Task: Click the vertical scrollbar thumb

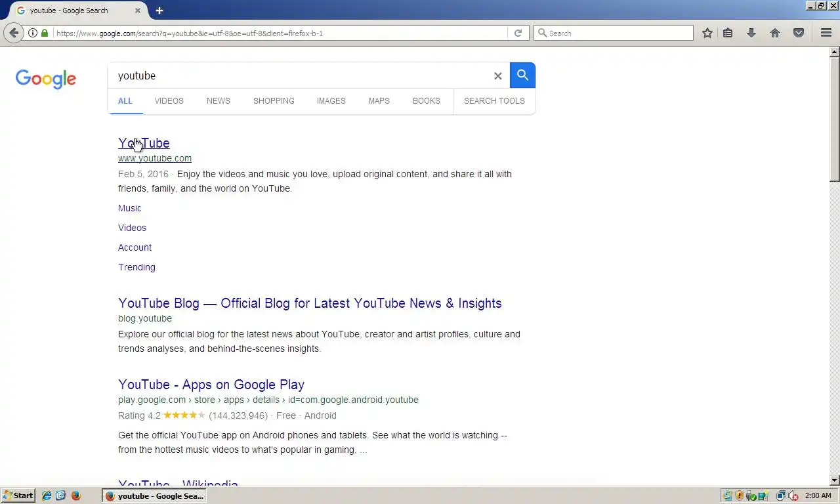Action: tap(835, 119)
